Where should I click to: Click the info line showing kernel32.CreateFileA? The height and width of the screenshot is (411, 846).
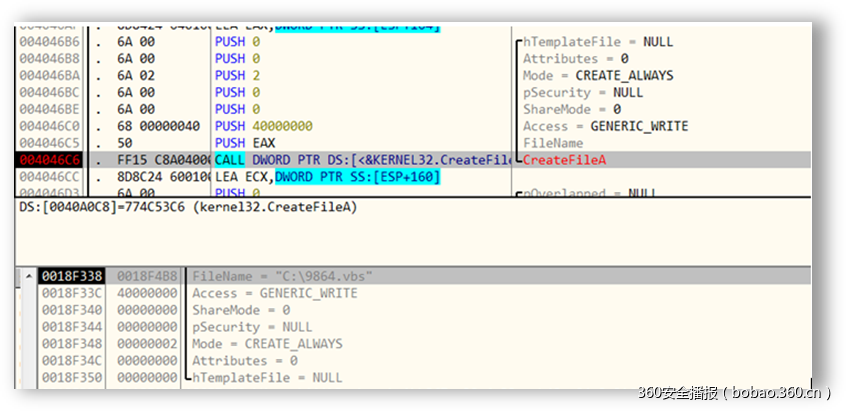187,207
